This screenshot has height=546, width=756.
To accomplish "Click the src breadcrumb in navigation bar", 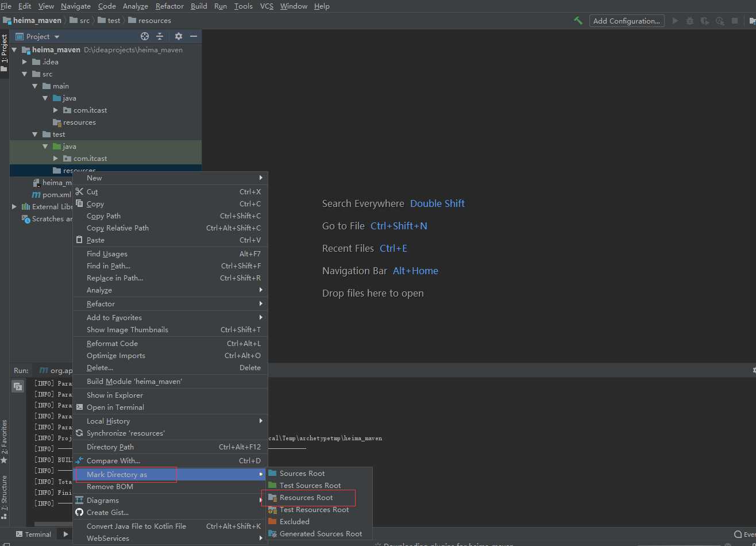I will point(84,21).
